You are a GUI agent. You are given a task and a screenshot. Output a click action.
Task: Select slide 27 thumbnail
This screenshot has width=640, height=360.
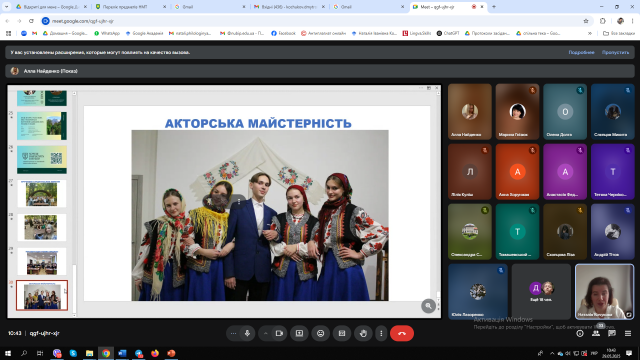(42, 193)
